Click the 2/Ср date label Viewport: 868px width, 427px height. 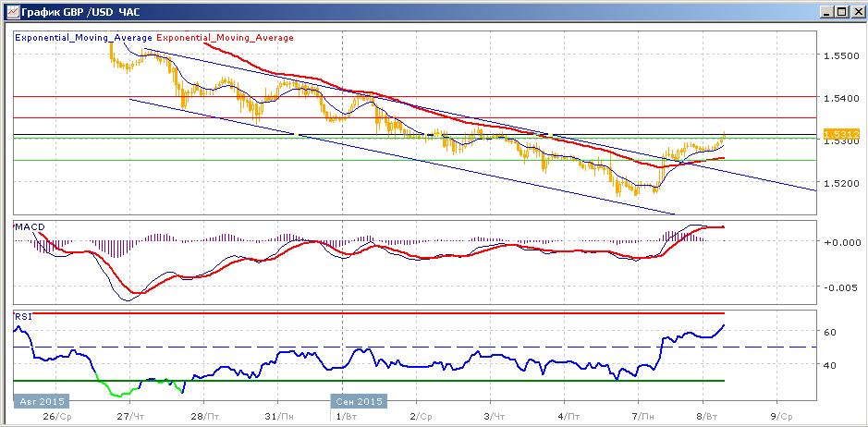pos(422,415)
